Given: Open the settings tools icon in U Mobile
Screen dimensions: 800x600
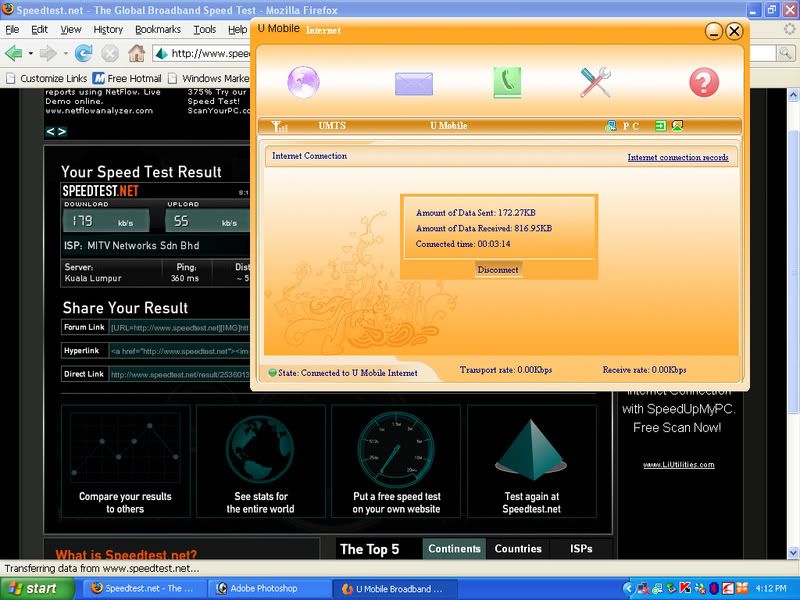Looking at the screenshot, I should coord(595,82).
